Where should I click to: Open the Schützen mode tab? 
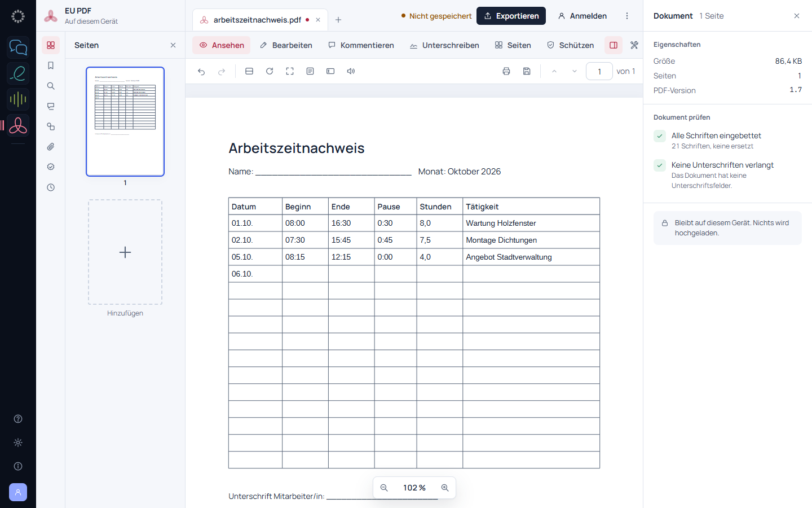(x=570, y=45)
